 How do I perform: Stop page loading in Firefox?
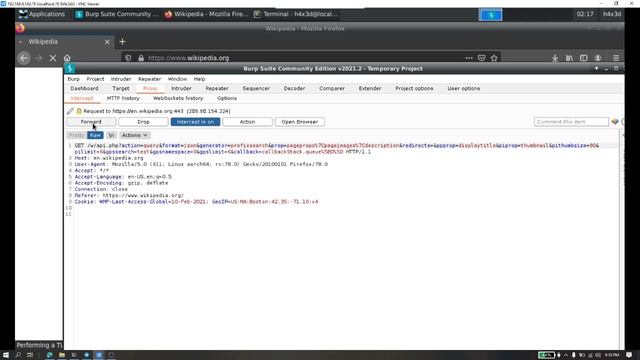53,58
